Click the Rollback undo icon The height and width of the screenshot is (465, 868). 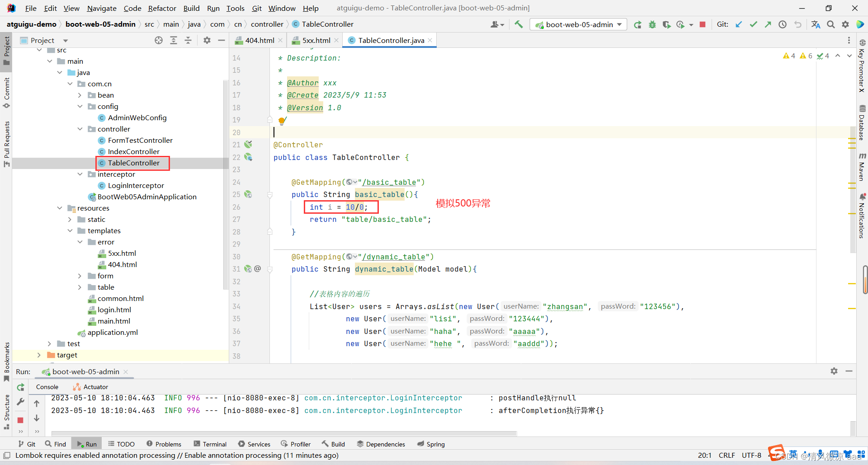798,24
